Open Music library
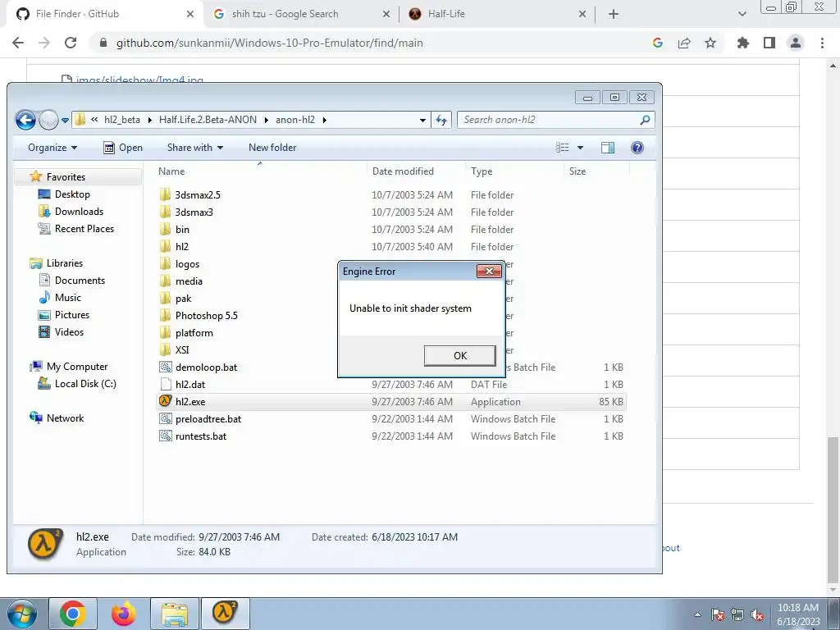 tap(67, 297)
